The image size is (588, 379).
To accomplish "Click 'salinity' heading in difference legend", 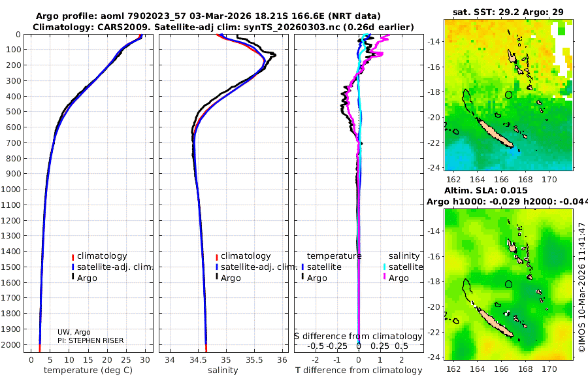I will (x=404, y=256).
